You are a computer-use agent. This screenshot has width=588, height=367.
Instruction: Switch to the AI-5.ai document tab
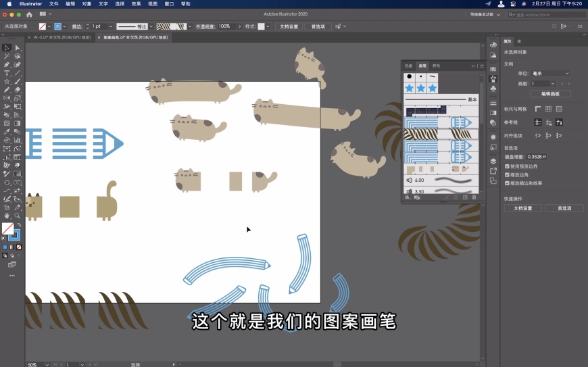coord(62,37)
